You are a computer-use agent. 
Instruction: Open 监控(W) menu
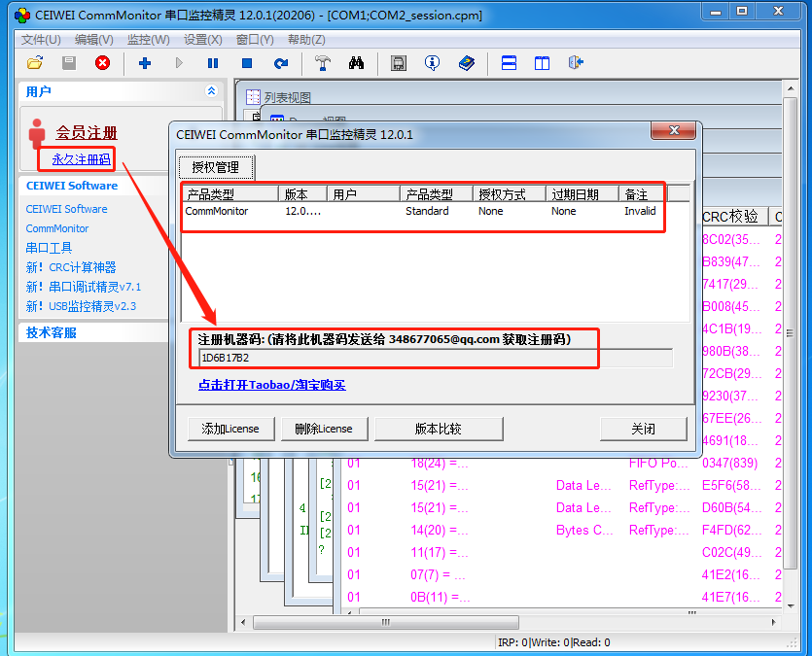[x=148, y=40]
